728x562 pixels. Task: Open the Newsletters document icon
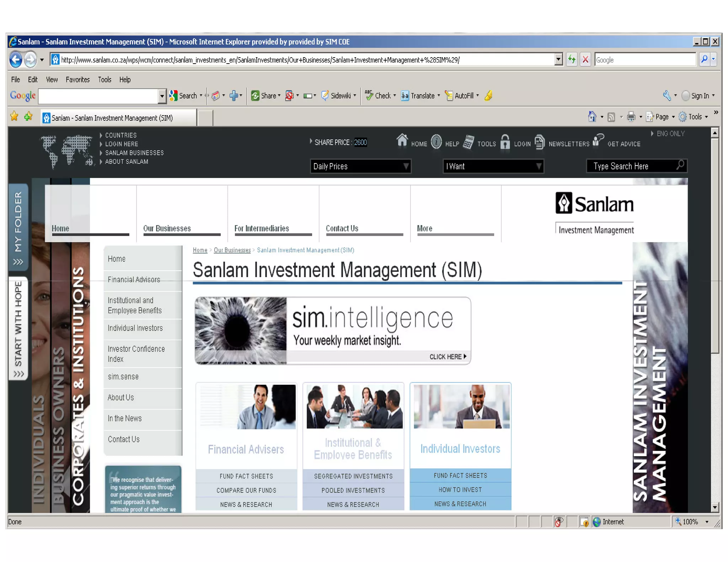click(x=539, y=142)
